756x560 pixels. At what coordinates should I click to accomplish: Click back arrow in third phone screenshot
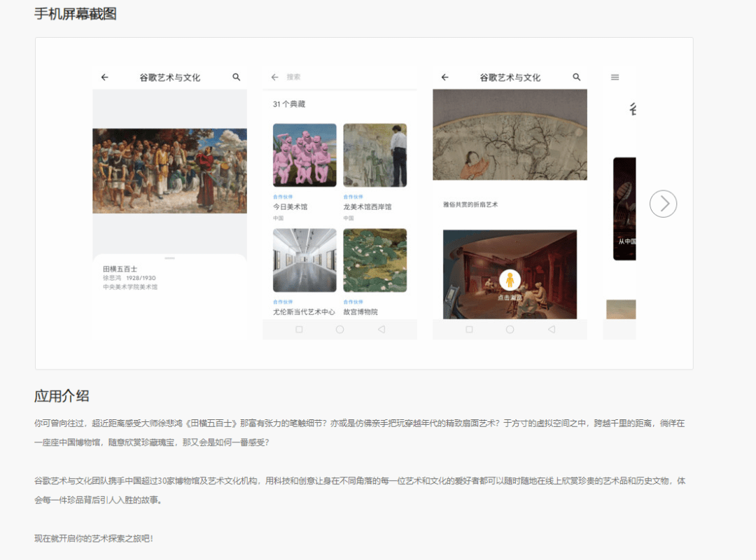[x=445, y=77]
